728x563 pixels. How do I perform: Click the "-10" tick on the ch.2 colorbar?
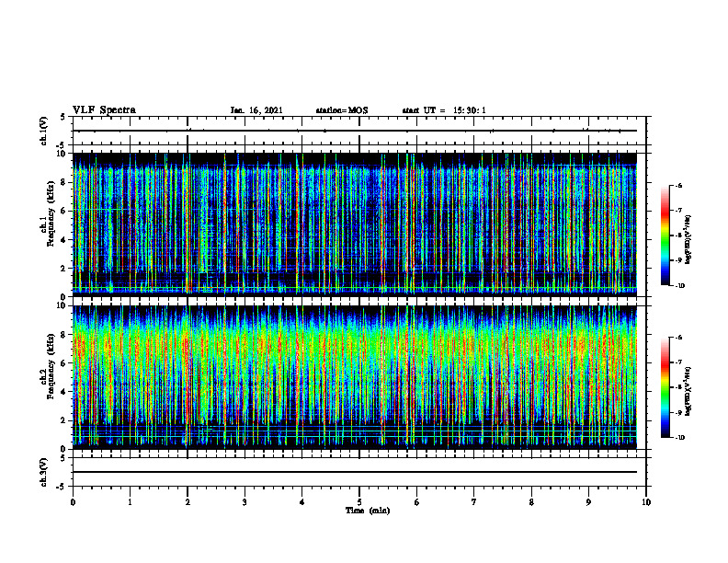pyautogui.click(x=680, y=438)
